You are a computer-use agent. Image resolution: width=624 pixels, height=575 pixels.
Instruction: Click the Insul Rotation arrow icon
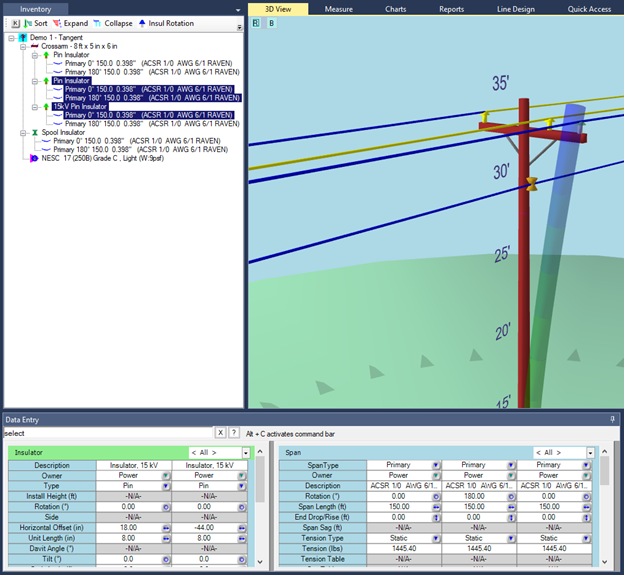pos(142,23)
